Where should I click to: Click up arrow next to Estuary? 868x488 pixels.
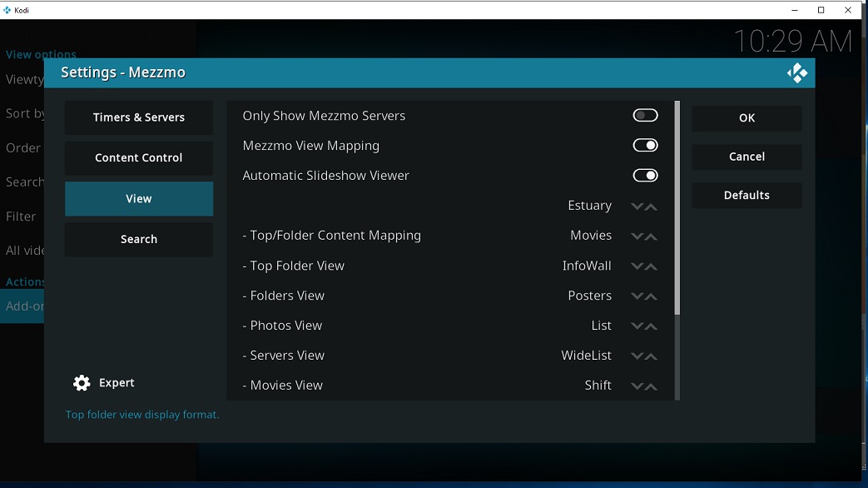[x=652, y=206]
